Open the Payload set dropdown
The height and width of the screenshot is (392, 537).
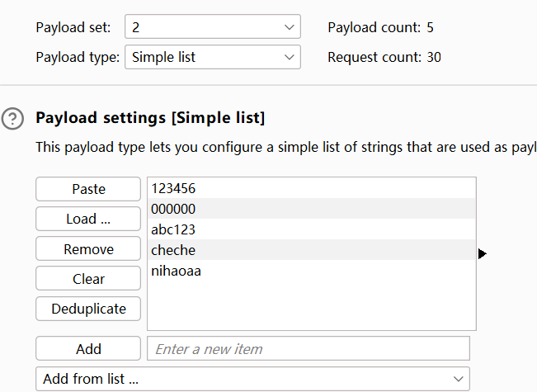[x=213, y=26]
